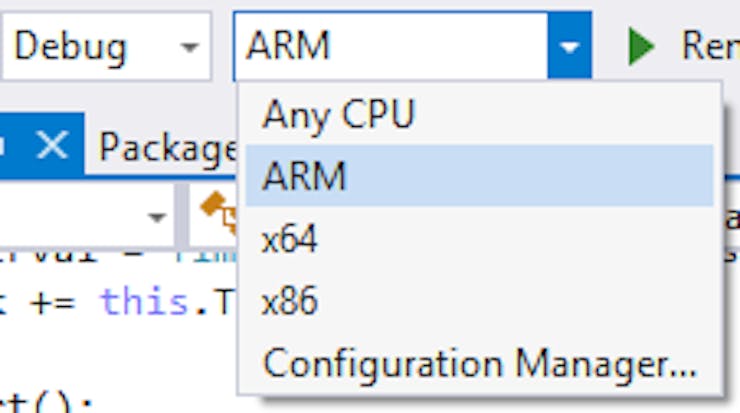Click the splitter between navigation dropdowns

point(181,215)
